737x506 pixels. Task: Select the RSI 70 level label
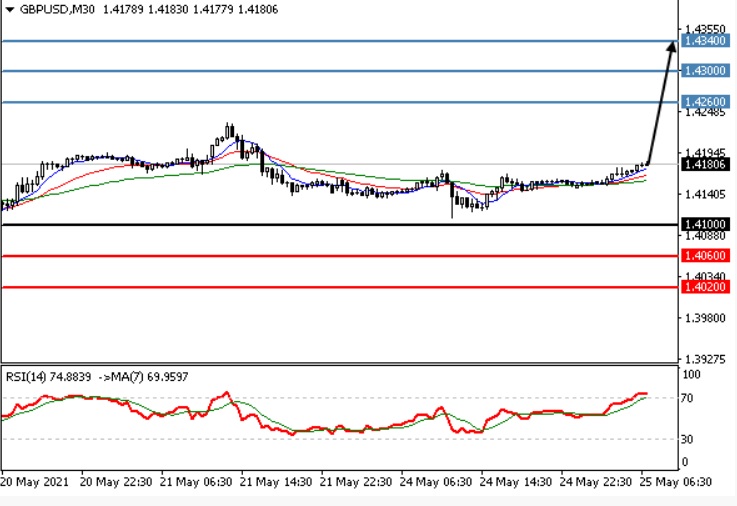(687, 398)
